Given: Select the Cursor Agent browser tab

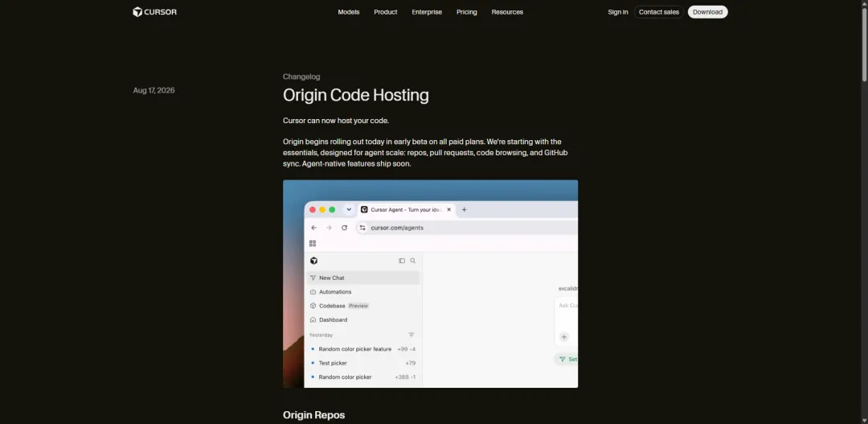Looking at the screenshot, I should (x=406, y=209).
